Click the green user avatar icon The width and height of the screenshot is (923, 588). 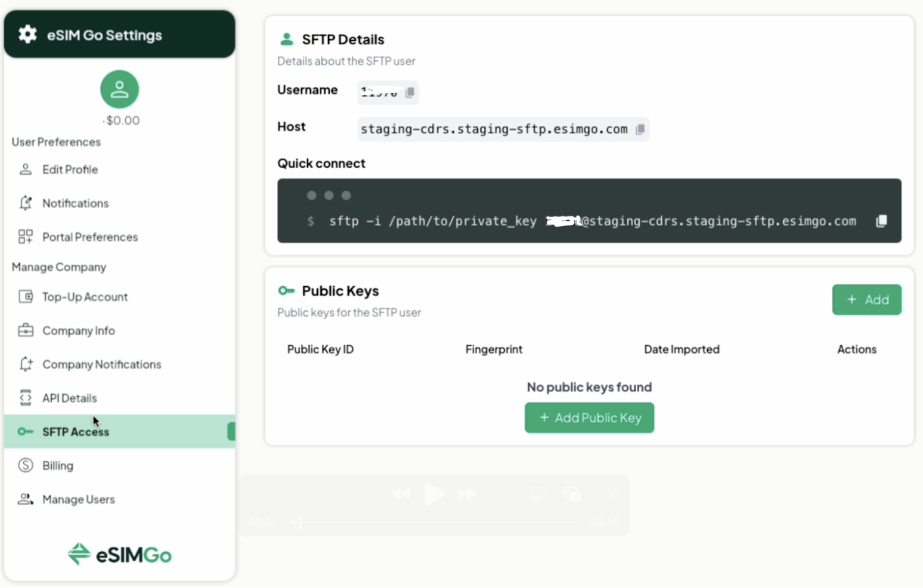119,89
